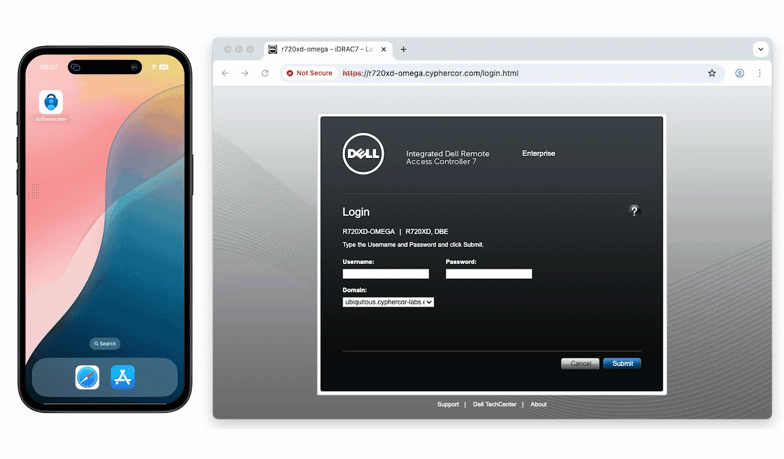Screen dimensions: 784x459
Task: Click the phone status bar time
Action: [48, 67]
